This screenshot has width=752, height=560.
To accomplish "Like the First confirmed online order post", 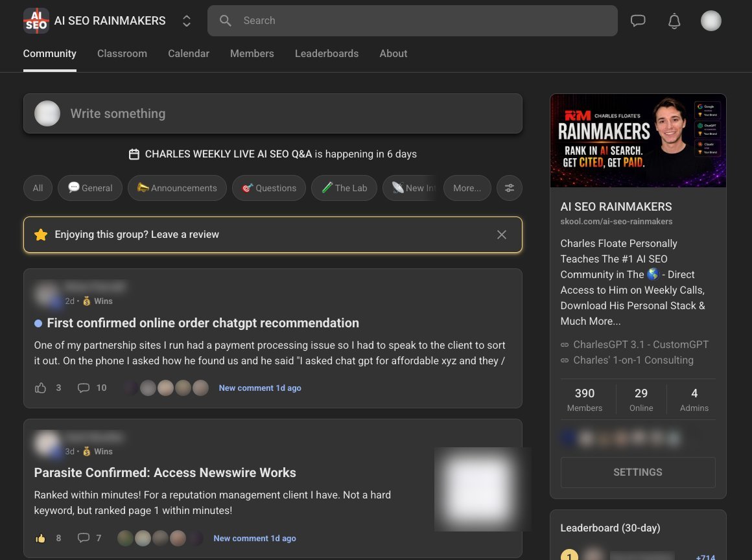I will (x=41, y=388).
